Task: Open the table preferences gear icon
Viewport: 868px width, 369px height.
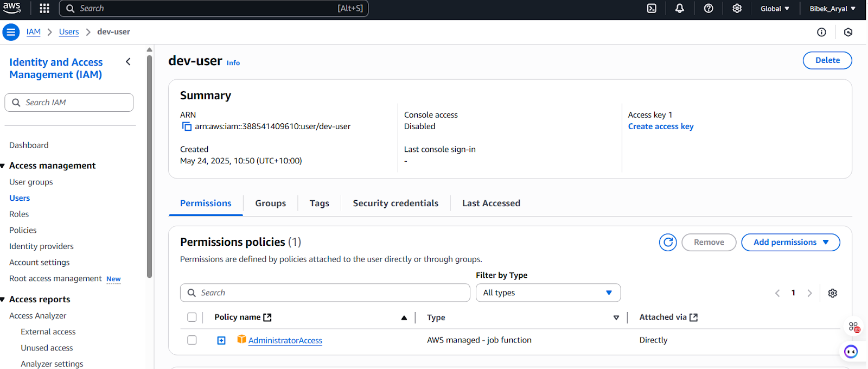Action: point(832,293)
